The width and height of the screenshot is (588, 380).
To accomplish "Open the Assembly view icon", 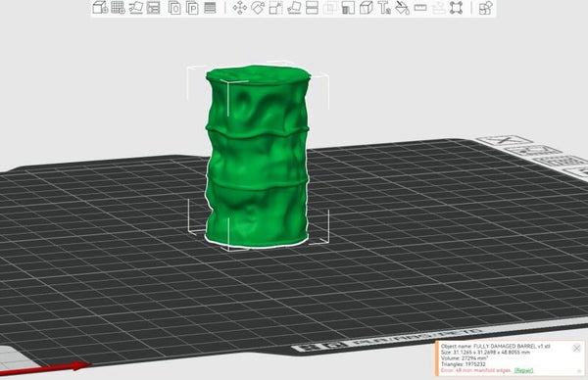I will [486, 8].
